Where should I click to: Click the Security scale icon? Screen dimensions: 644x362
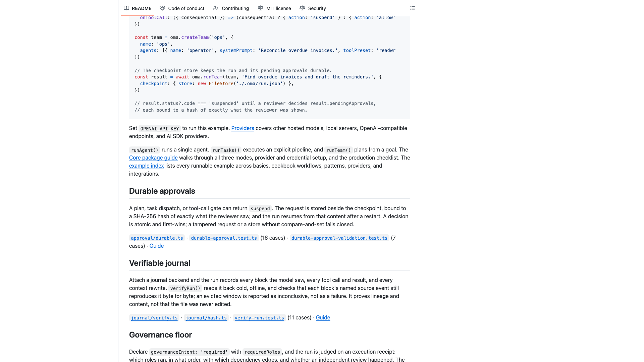[302, 8]
